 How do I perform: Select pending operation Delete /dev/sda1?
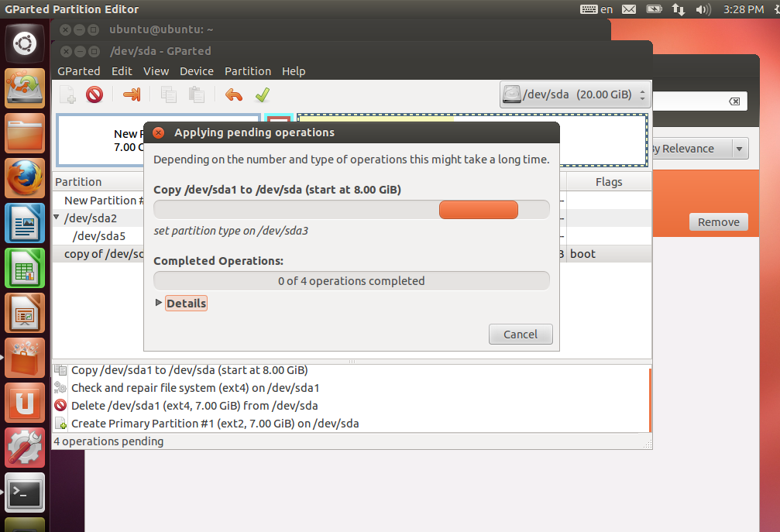coord(194,406)
